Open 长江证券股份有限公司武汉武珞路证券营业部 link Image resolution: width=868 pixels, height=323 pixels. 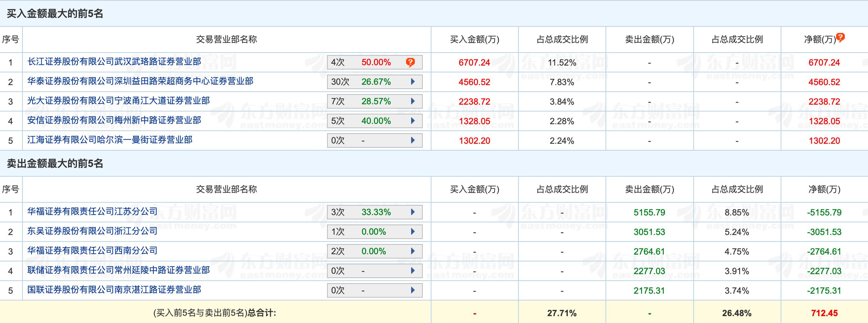[114, 62]
